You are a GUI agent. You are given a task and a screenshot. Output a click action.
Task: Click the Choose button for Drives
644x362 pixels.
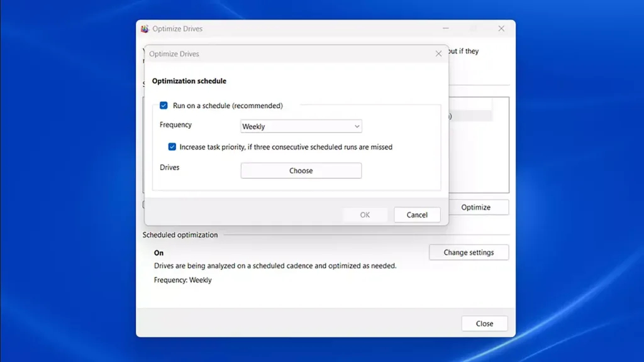(x=301, y=171)
